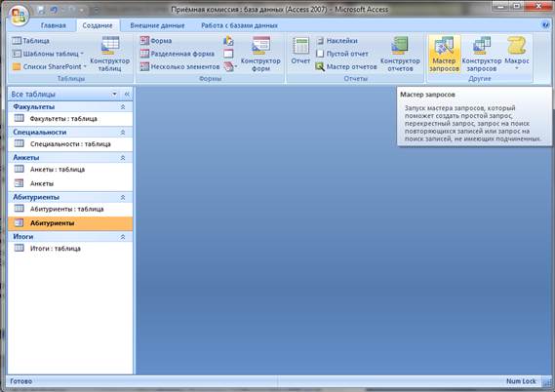Open the Все таблицы dropdown arrow
Screen dimensions: 555x392
pos(114,95)
